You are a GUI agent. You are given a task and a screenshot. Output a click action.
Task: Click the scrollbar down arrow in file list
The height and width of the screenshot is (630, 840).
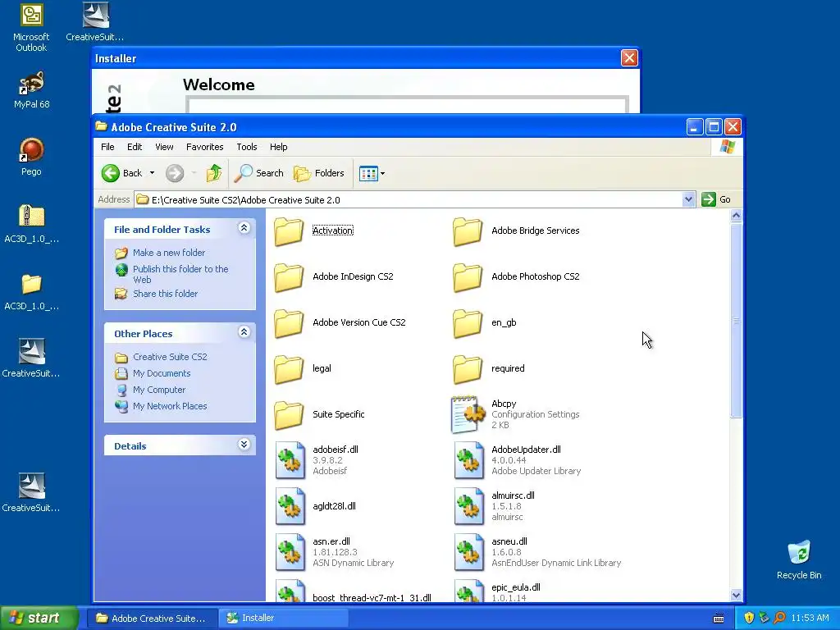(736, 596)
